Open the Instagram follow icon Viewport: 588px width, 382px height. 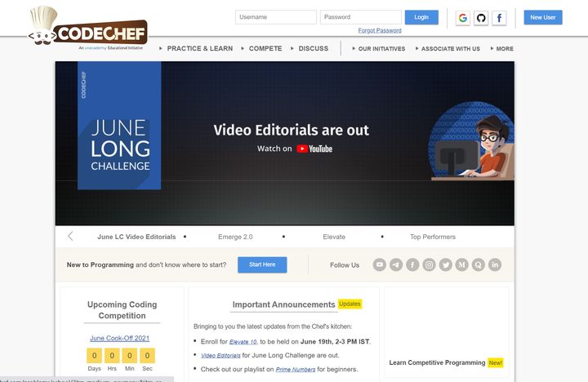[x=429, y=264]
